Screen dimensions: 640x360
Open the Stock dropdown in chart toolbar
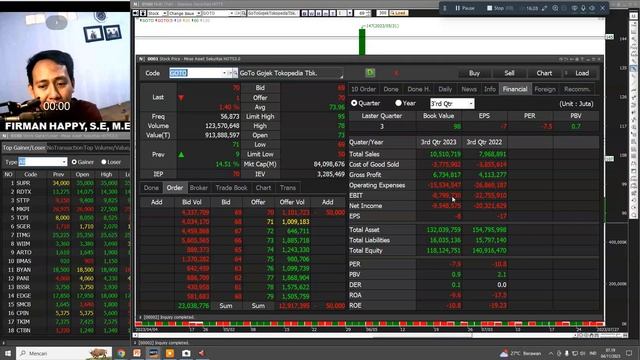pos(157,13)
